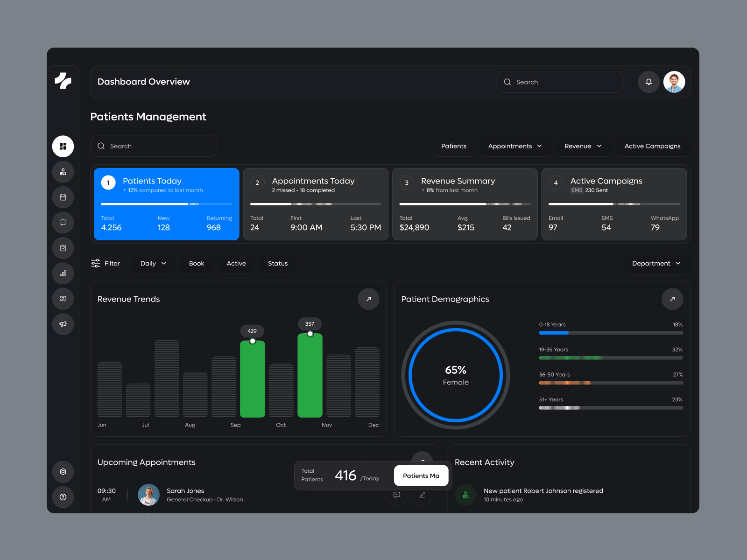
Task: Open the Calendar icon in the sidebar
Action: 63,197
